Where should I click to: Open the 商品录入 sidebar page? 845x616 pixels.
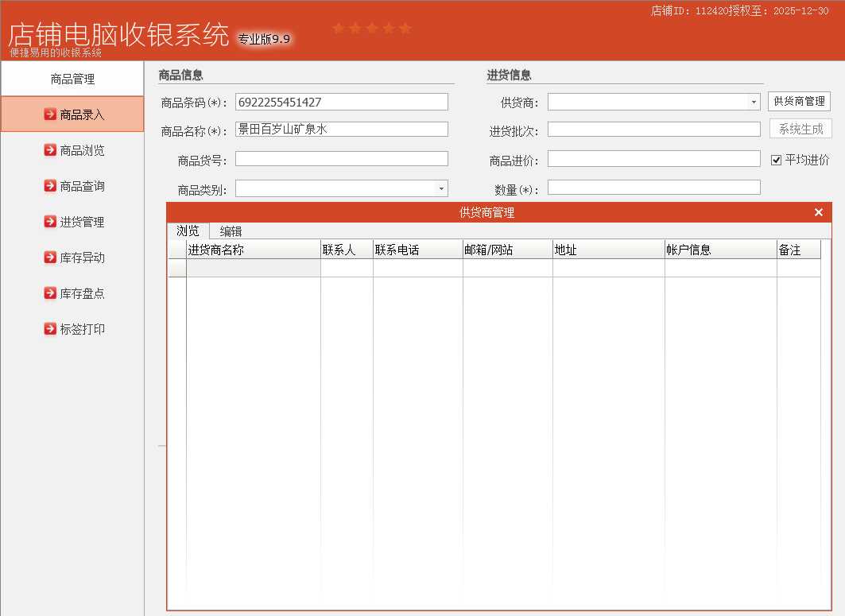73,114
